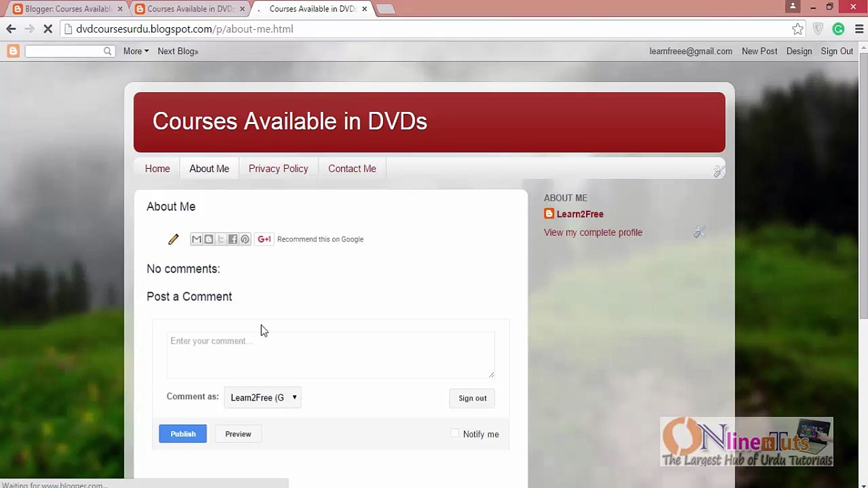Close the second Courses Available tab
Viewport: 868px width, 488px height.
point(242,9)
